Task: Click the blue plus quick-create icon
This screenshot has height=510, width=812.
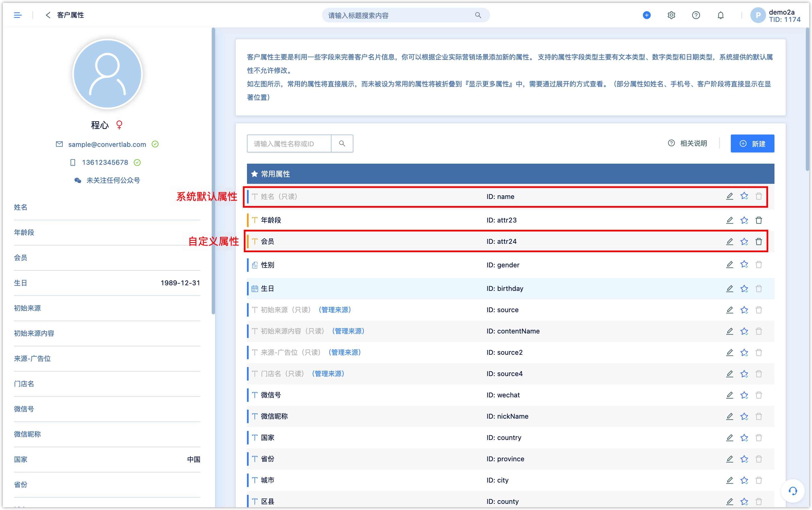Action: click(x=646, y=15)
